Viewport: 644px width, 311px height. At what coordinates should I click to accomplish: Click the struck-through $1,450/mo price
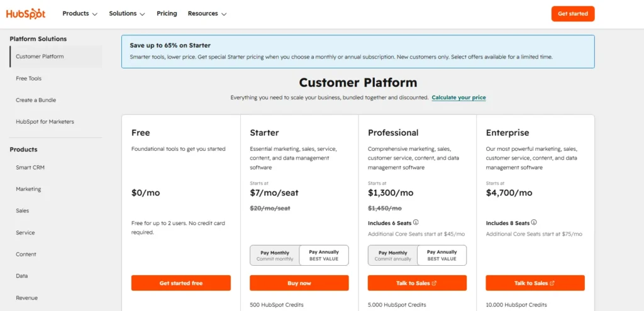(385, 209)
